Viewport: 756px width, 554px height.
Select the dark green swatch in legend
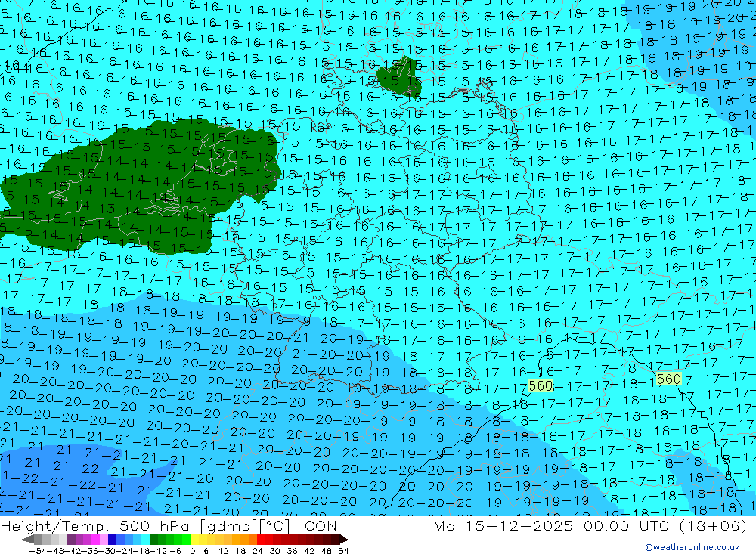(153, 540)
